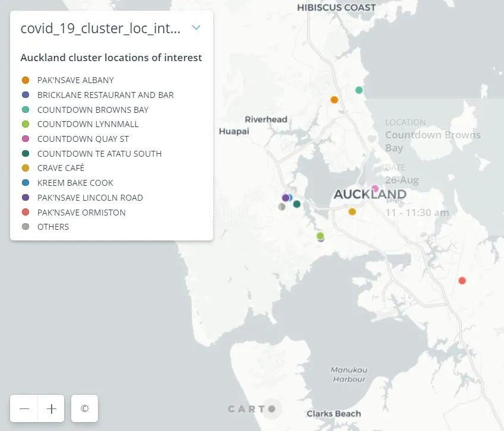Select the PAK'NSAVE ALBANY legend label
This screenshot has height=431, width=504.
pyautogui.click(x=75, y=80)
